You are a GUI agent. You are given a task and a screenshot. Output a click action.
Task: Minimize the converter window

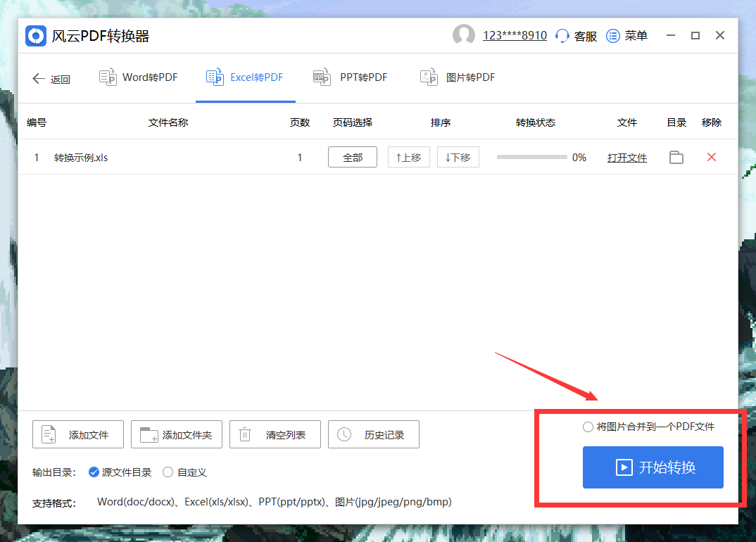point(671,35)
